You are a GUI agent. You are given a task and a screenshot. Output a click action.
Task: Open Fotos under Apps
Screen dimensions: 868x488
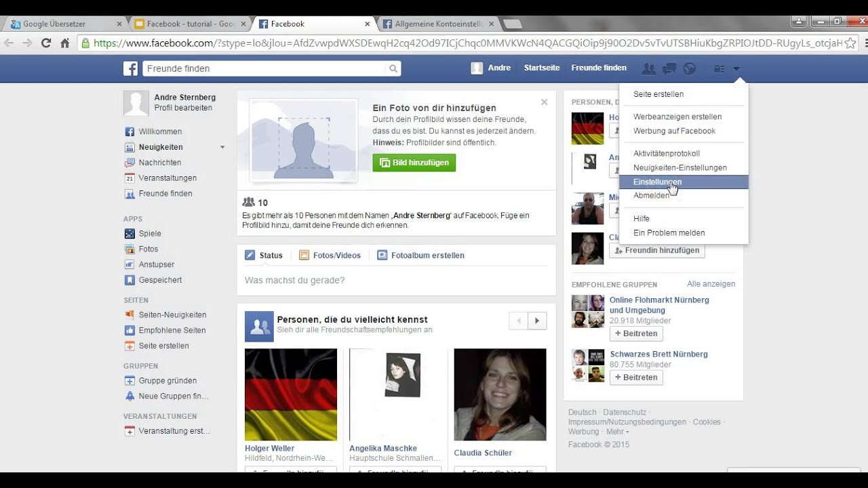coord(148,249)
